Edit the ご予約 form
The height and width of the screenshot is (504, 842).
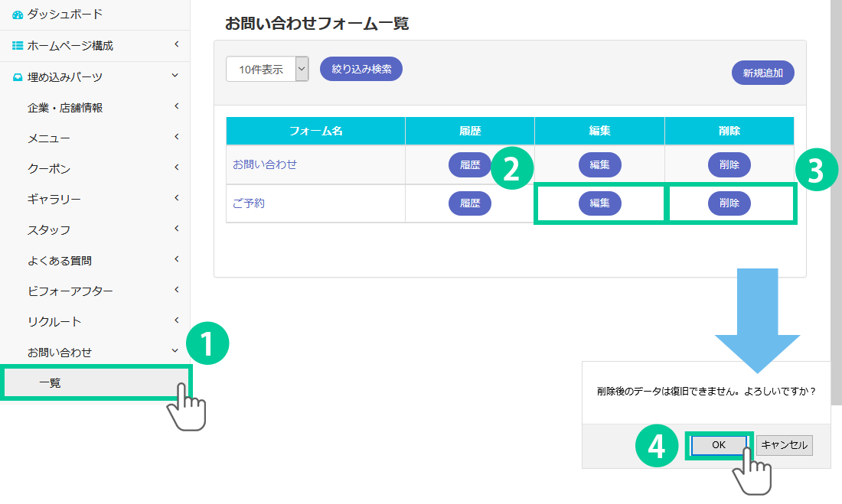599,203
